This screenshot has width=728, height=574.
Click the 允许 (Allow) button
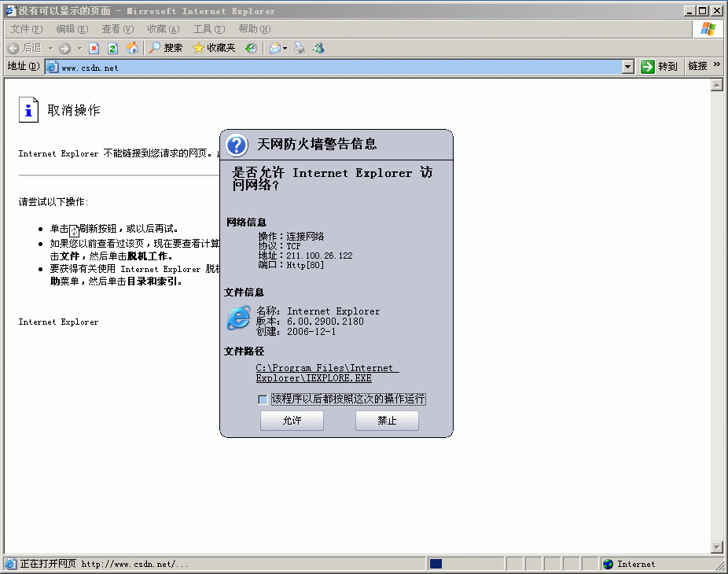click(x=292, y=421)
